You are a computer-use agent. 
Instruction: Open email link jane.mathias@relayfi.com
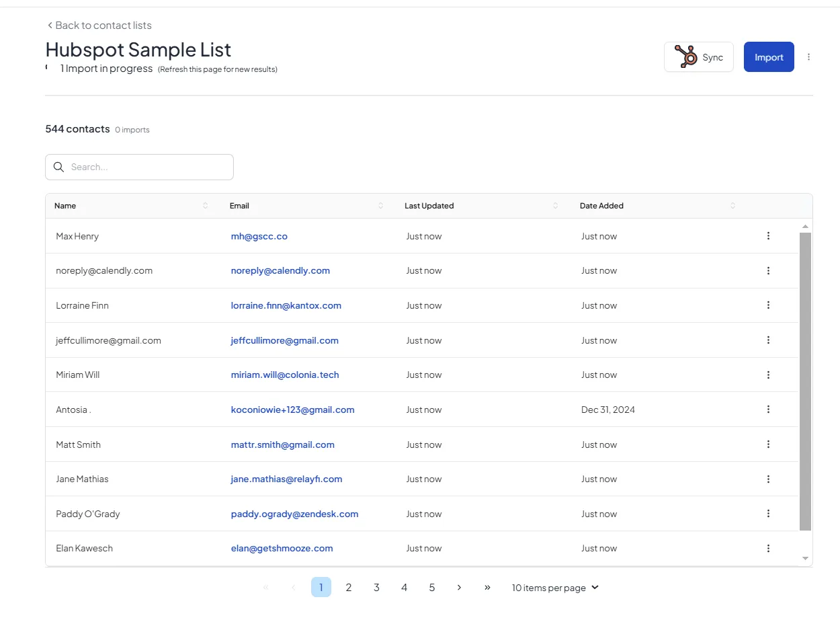286,479
